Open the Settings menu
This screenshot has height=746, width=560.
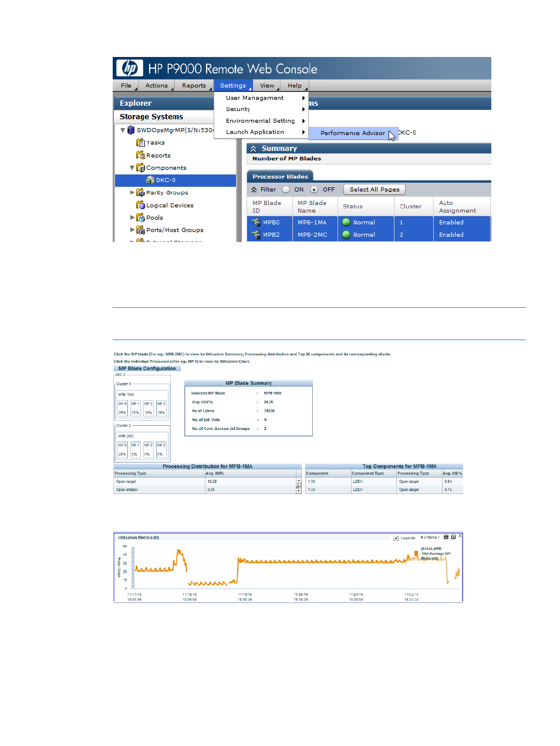pos(233,86)
